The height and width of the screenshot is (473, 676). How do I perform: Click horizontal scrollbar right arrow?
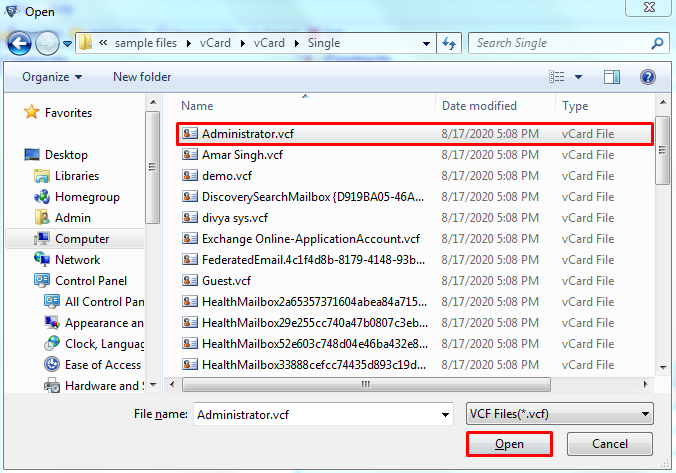(x=645, y=384)
